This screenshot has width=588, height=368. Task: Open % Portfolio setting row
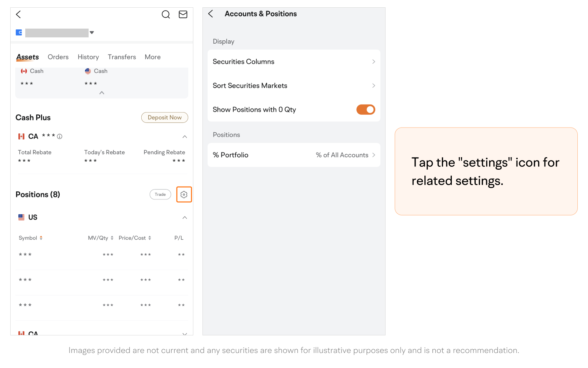pos(294,155)
